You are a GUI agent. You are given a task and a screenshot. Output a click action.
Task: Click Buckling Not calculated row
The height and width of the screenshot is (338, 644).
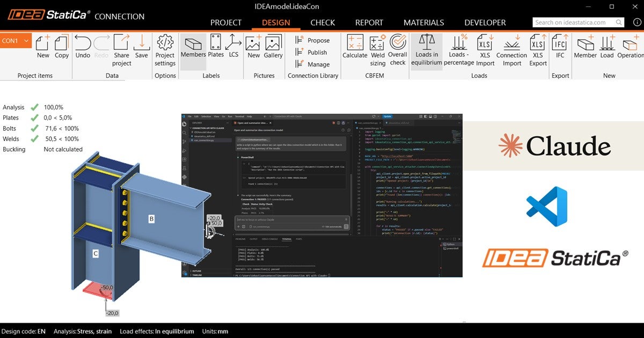click(42, 149)
